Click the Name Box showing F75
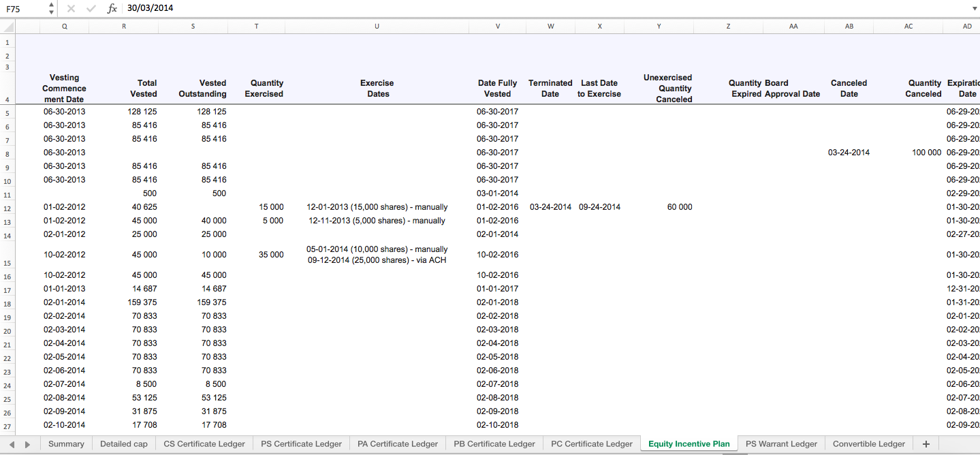The width and height of the screenshot is (980, 455). (x=25, y=8)
